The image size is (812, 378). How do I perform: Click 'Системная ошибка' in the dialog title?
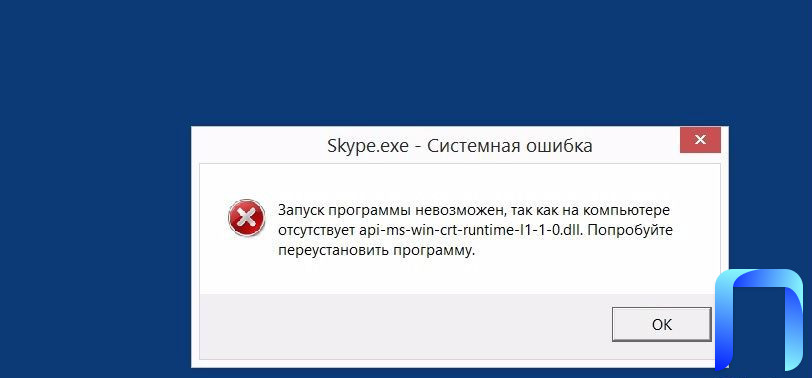(x=510, y=146)
